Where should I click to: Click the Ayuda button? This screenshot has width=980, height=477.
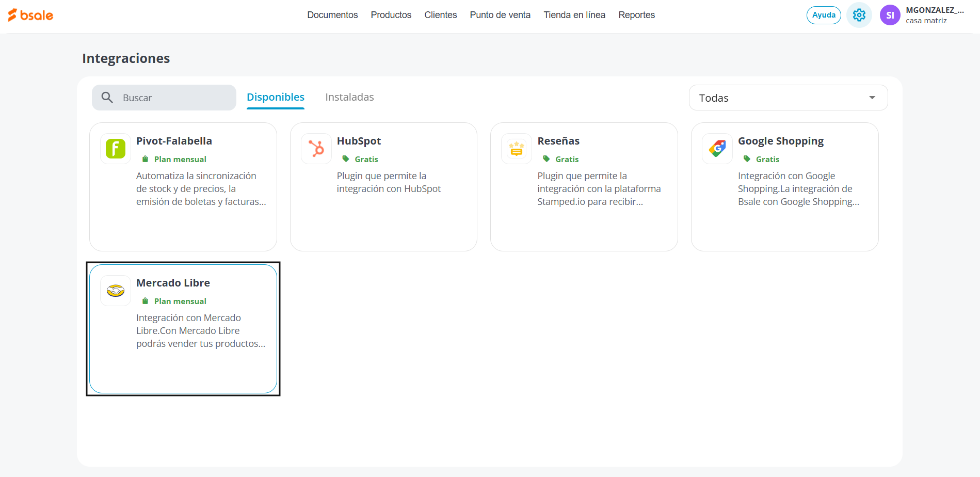[x=824, y=15]
